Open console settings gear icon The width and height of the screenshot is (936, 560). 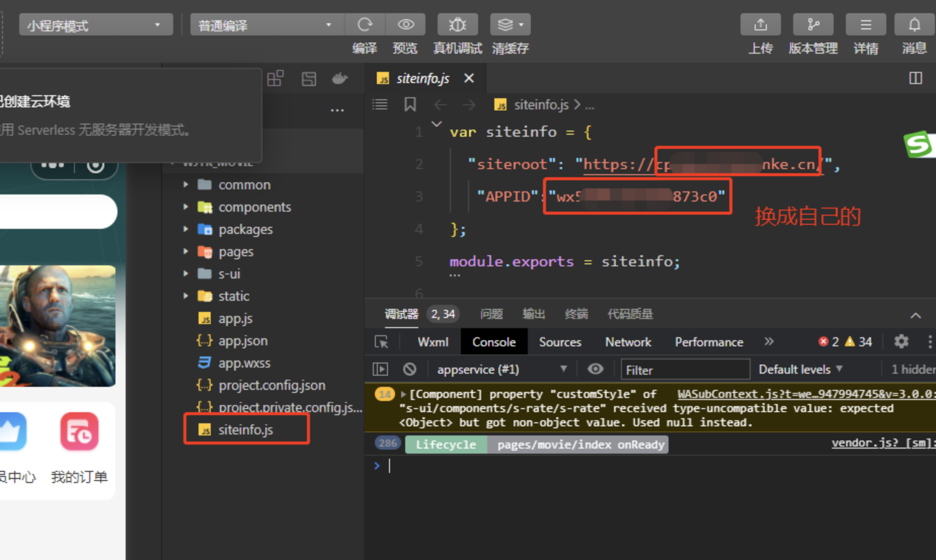(901, 342)
